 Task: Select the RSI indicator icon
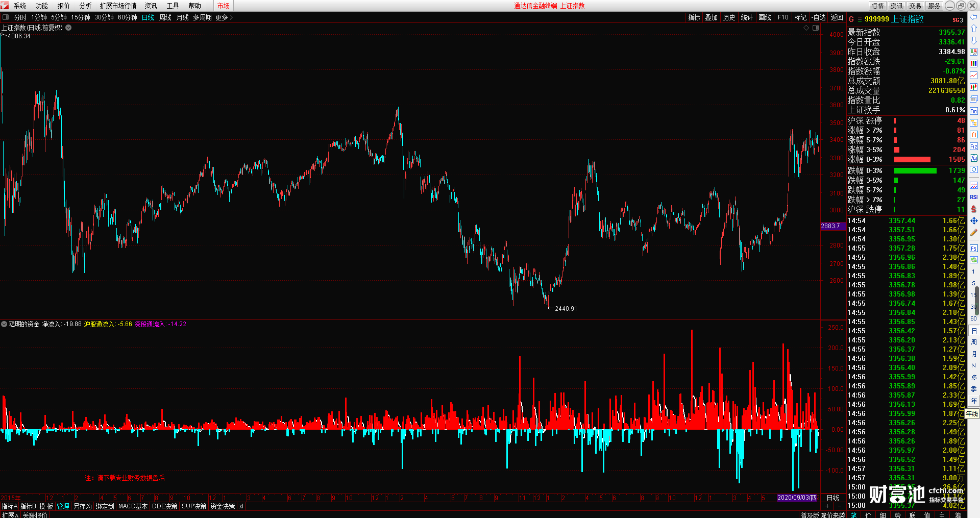pyautogui.click(x=974, y=197)
